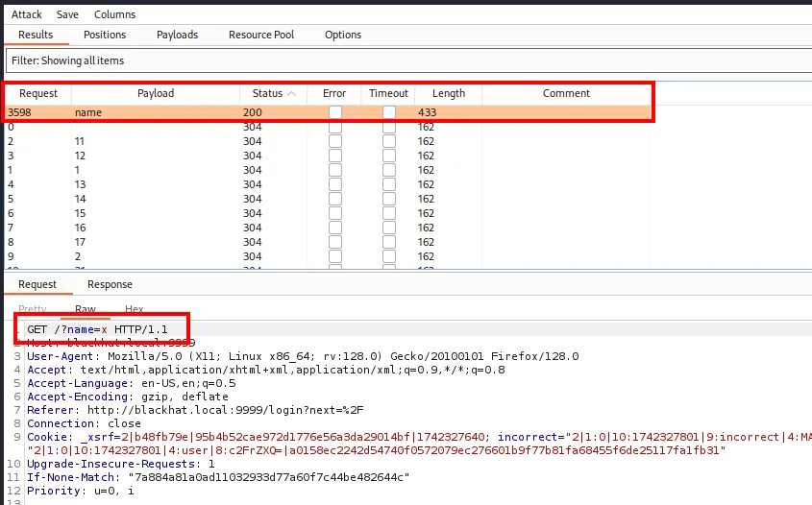Image resolution: width=812 pixels, height=505 pixels.
Task: Open the Payloads tab
Action: pyautogui.click(x=177, y=35)
